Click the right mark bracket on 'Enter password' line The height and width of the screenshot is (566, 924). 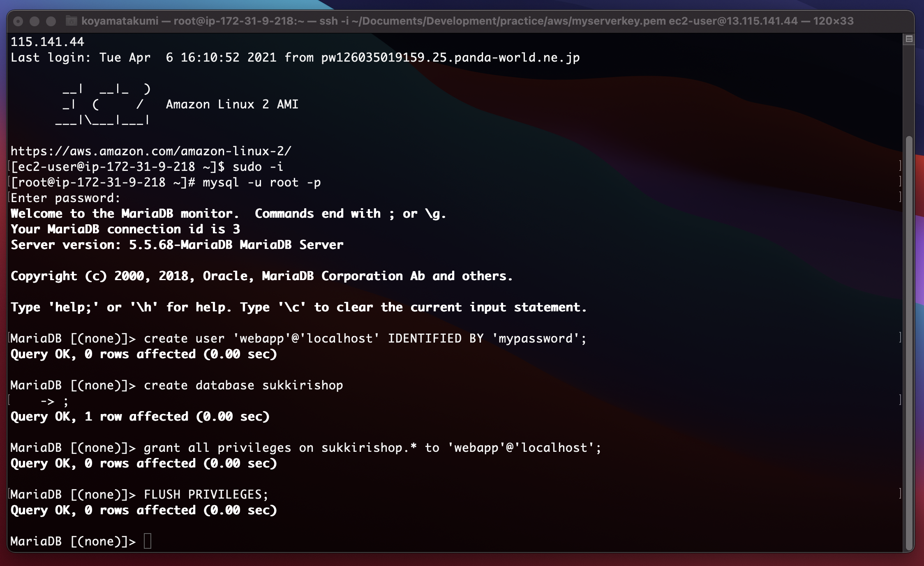(x=900, y=197)
